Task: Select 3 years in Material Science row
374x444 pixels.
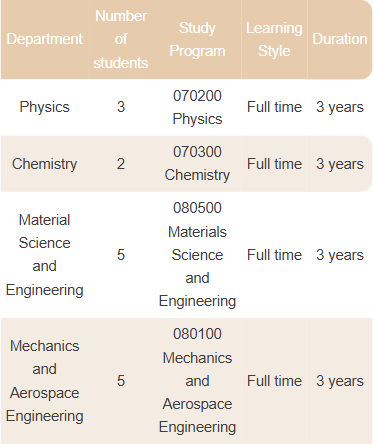Action: (340, 255)
